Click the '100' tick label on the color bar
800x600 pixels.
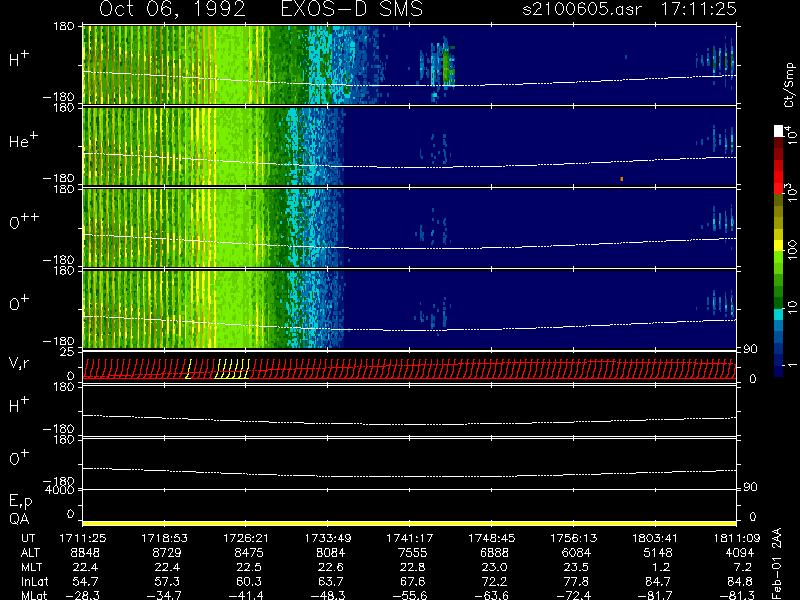point(791,249)
